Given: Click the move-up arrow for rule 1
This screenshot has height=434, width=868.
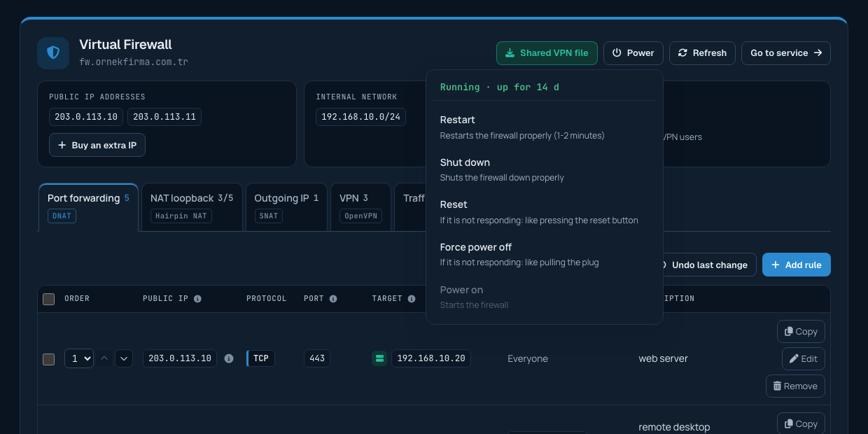Looking at the screenshot, I should pyautogui.click(x=104, y=358).
